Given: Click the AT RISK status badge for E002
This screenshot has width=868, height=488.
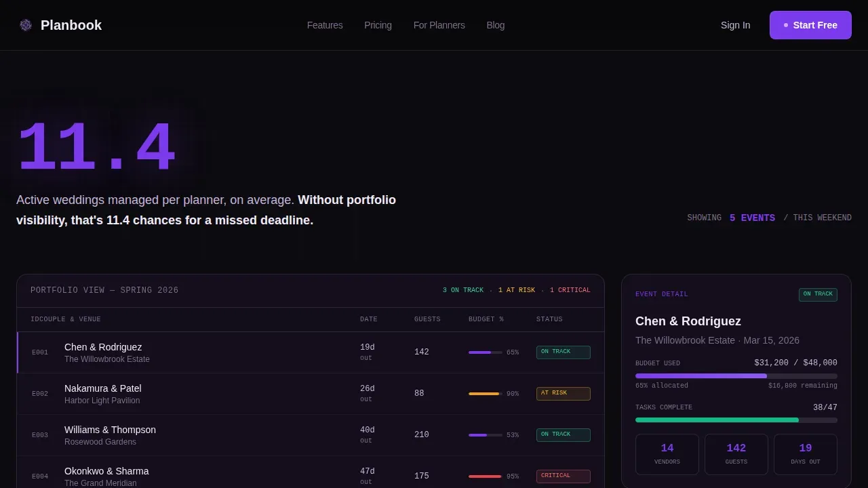Looking at the screenshot, I should point(563,394).
